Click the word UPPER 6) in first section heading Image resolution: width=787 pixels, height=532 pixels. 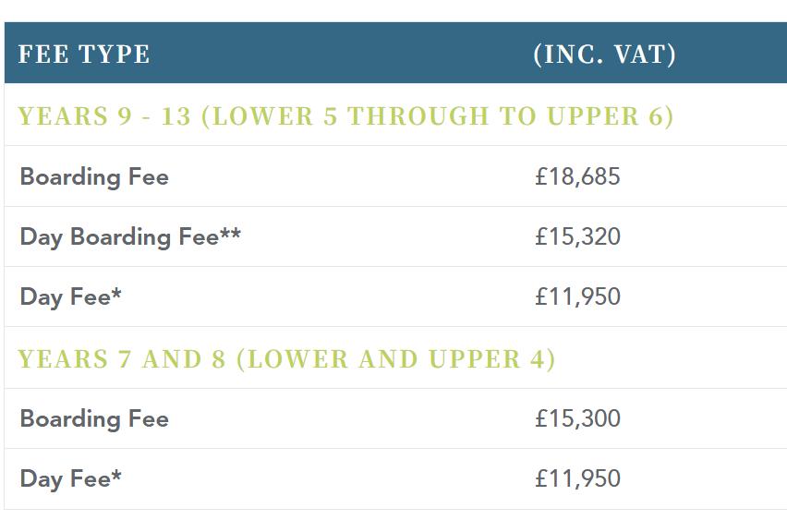pyautogui.click(x=611, y=116)
